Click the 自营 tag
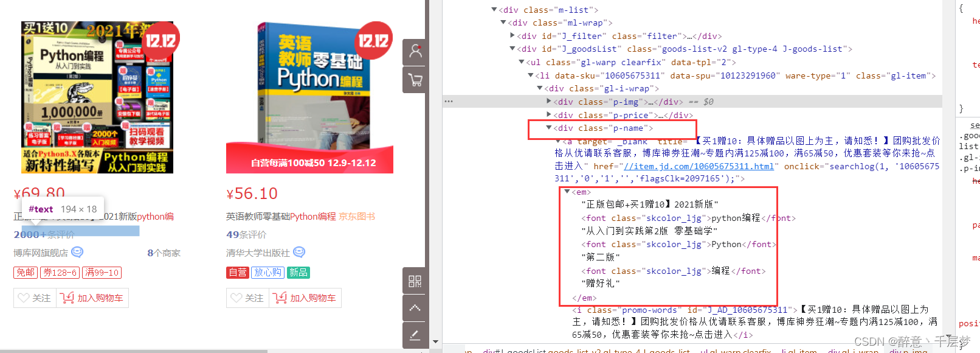Viewport: 980px width, 353px height. [x=238, y=273]
